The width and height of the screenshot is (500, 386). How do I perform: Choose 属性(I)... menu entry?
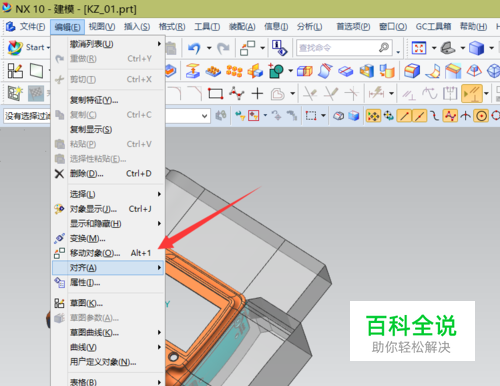click(x=108, y=283)
